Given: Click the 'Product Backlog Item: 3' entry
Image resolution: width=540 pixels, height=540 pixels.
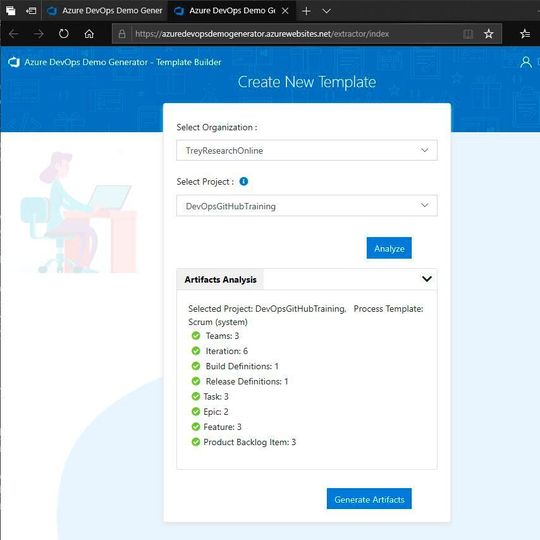Looking at the screenshot, I should click(x=249, y=442).
